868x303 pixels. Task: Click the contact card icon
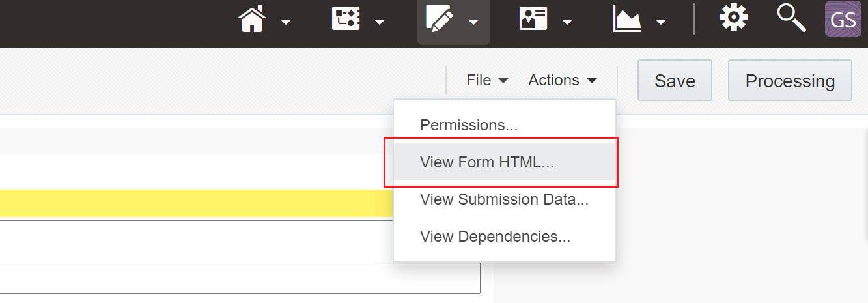coord(533,18)
